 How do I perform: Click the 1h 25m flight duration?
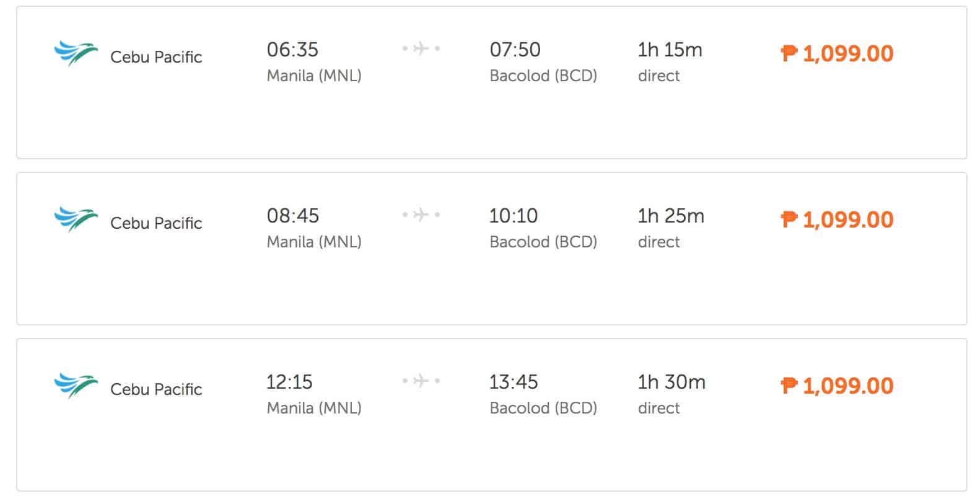671,216
